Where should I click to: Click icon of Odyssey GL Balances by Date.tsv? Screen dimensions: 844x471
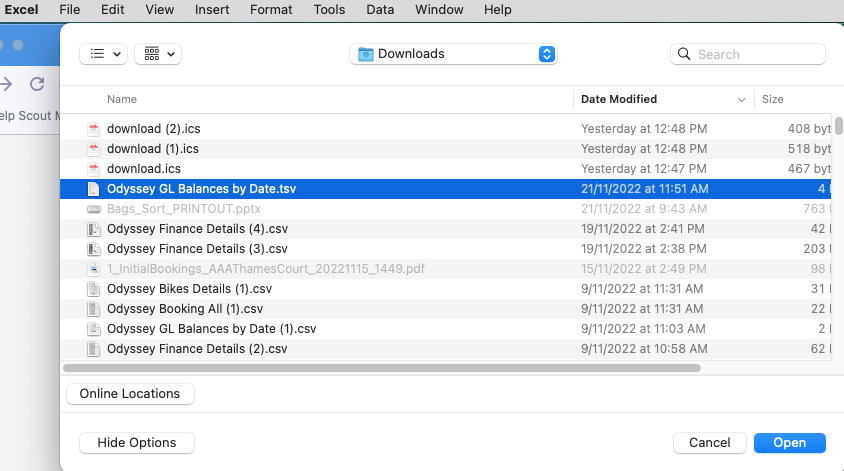[x=94, y=189]
